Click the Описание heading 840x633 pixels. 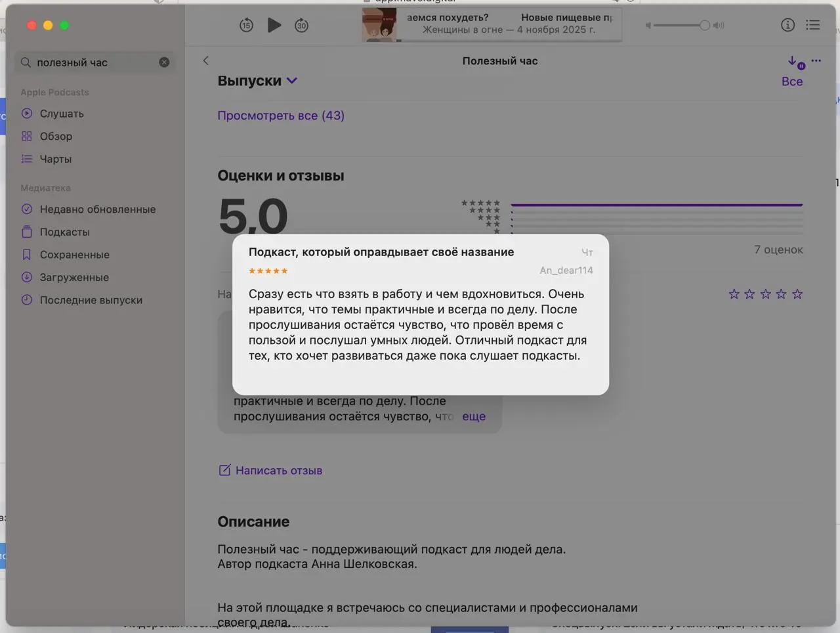[x=253, y=521]
